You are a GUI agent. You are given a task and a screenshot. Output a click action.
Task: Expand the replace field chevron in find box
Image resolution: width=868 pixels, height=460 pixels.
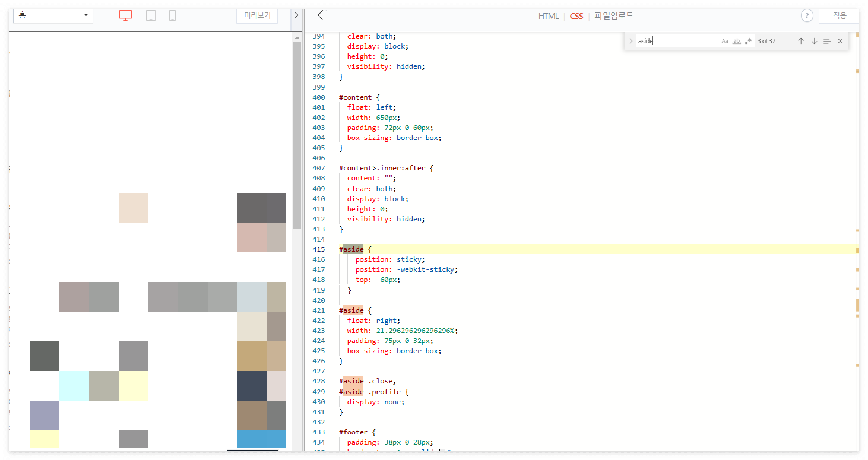631,41
